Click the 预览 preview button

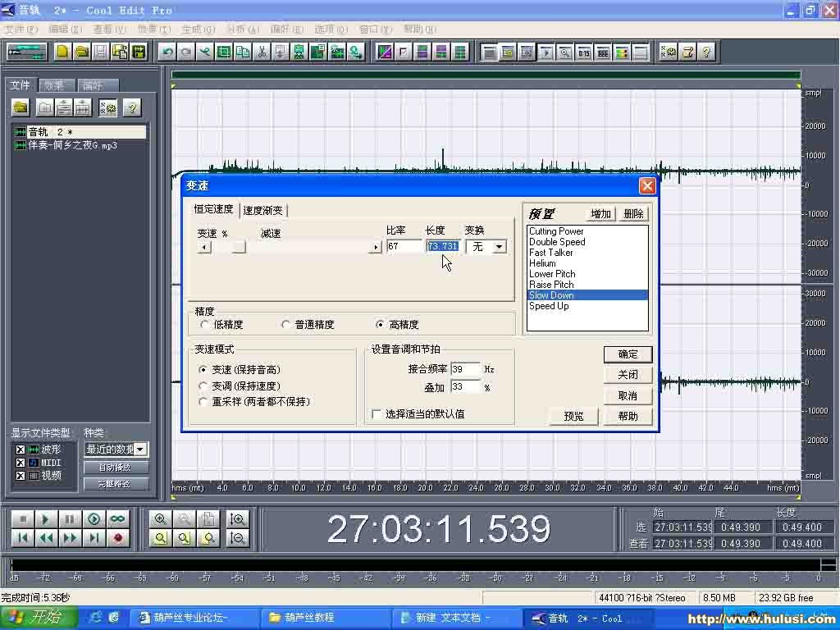573,416
